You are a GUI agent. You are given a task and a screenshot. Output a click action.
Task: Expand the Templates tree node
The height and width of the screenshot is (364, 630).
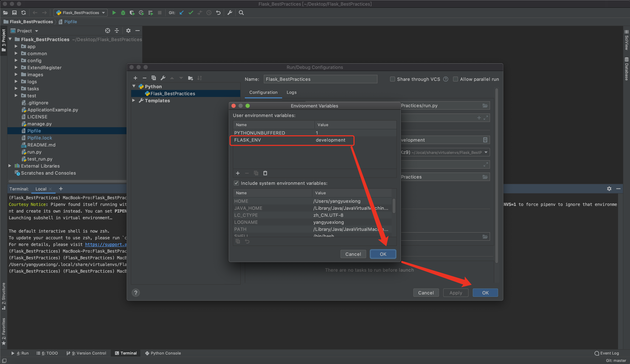(134, 100)
